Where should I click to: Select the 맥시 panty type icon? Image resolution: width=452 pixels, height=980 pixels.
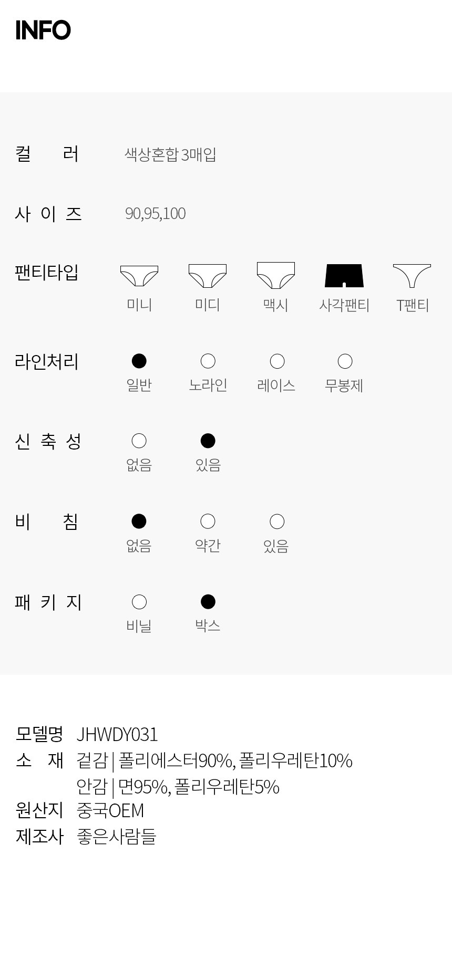pyautogui.click(x=276, y=276)
